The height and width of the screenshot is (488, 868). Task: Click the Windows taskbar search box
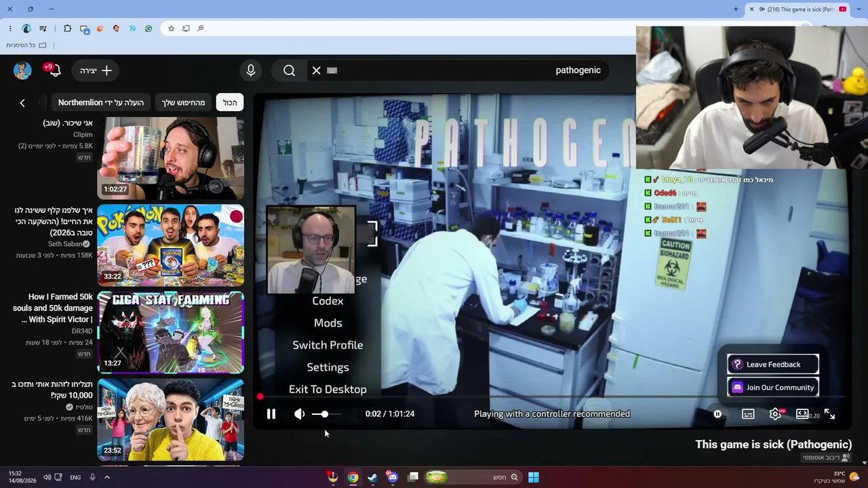(472, 477)
